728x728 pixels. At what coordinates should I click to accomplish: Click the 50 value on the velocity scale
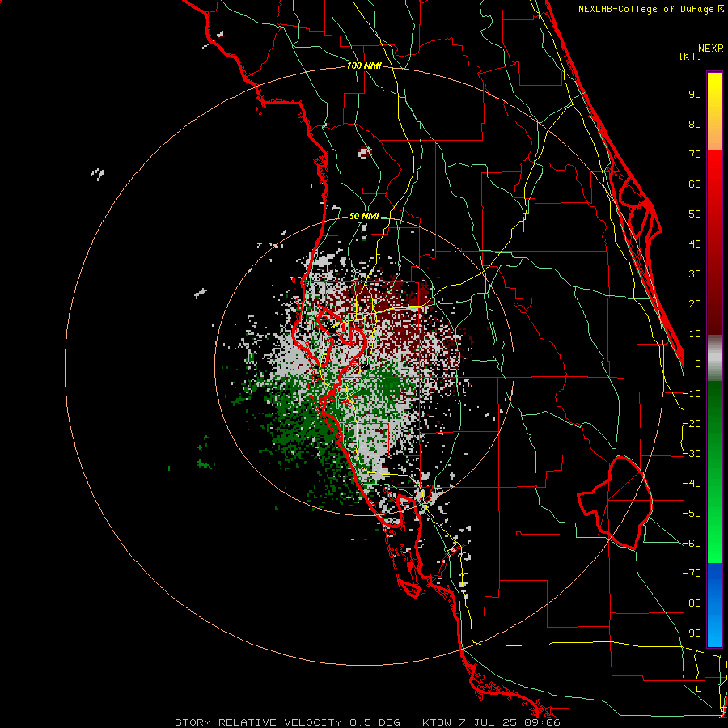[x=695, y=214]
